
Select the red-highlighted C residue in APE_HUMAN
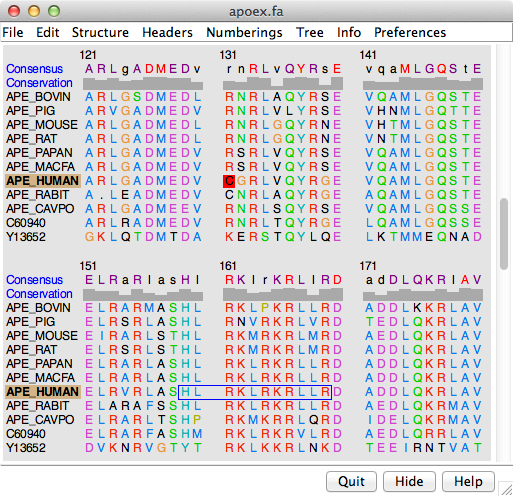[x=229, y=181]
